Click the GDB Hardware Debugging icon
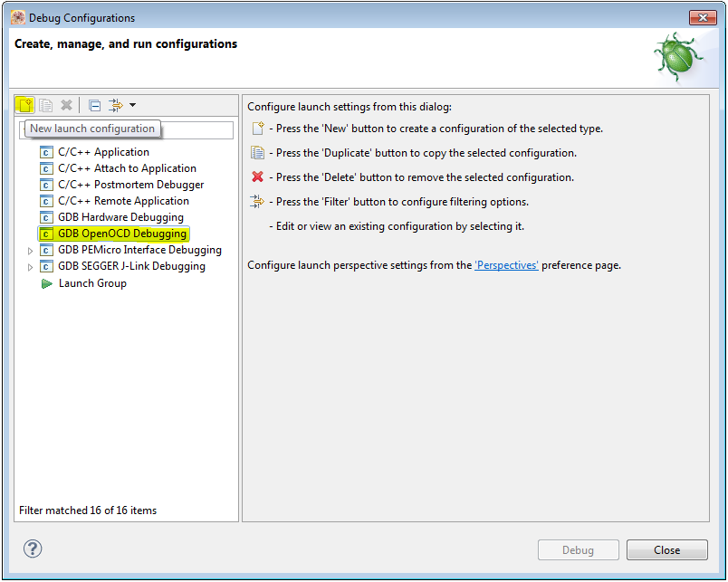Viewport: 728px width, 582px height. point(47,217)
